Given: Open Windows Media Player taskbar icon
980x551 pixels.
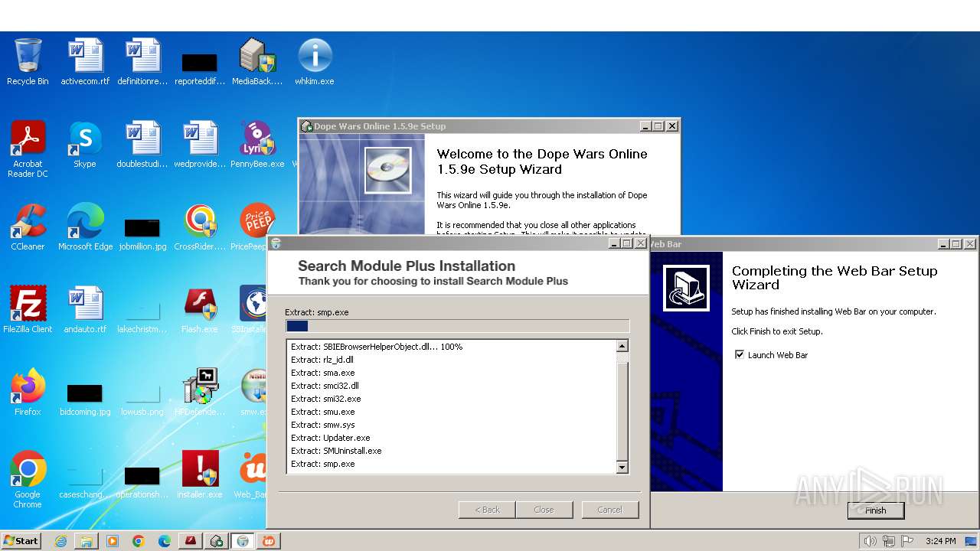Looking at the screenshot, I should [x=113, y=541].
